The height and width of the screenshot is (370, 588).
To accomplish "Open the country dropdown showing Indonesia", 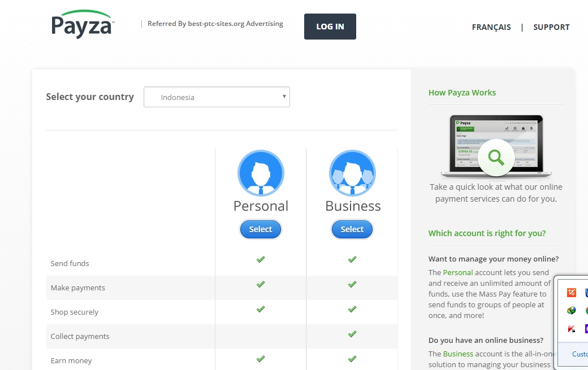I will coord(217,97).
